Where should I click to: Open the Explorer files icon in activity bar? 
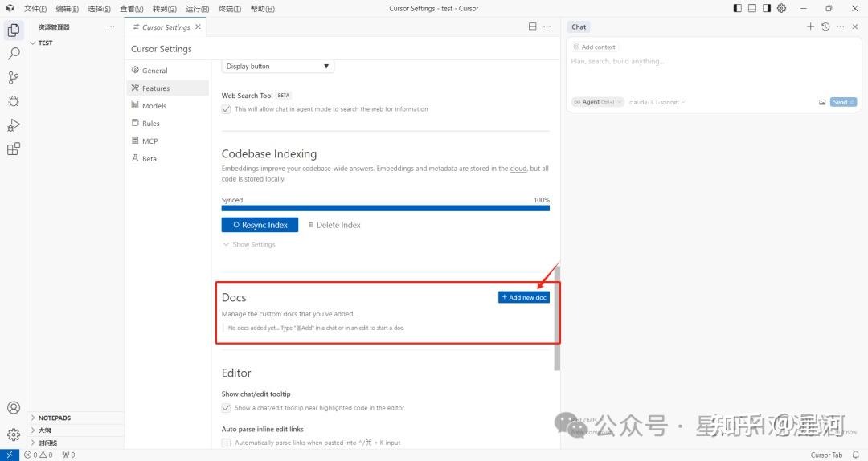click(x=14, y=30)
